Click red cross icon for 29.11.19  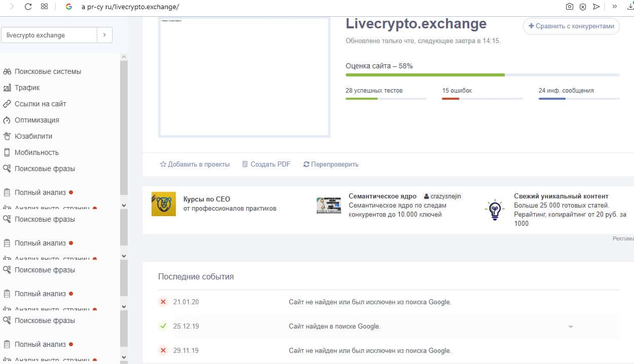[163, 350]
